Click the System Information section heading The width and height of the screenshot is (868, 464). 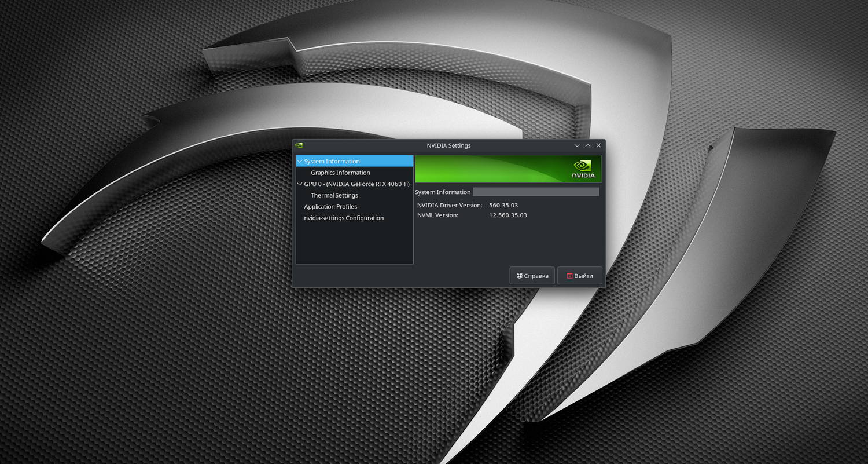point(443,192)
